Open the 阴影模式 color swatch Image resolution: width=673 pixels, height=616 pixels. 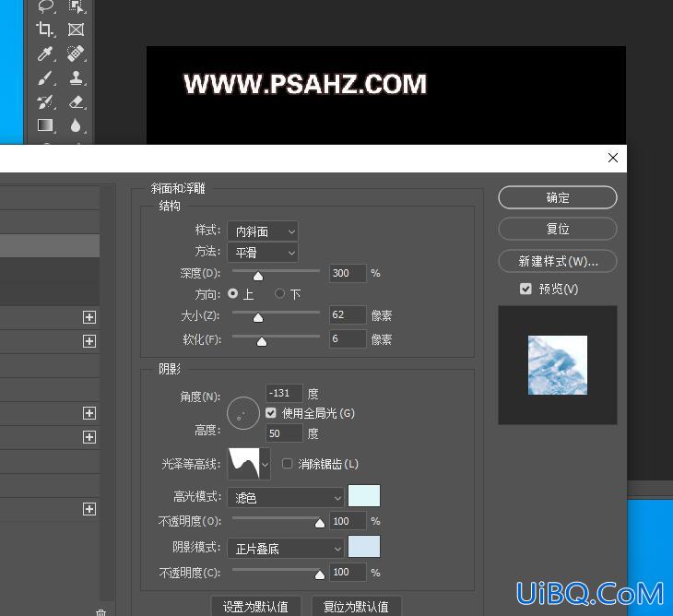pos(364,547)
